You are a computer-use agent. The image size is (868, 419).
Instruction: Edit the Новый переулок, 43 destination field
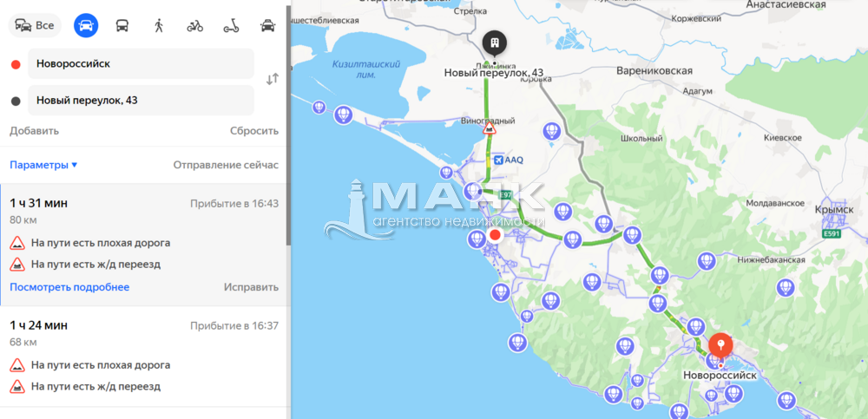click(x=139, y=100)
